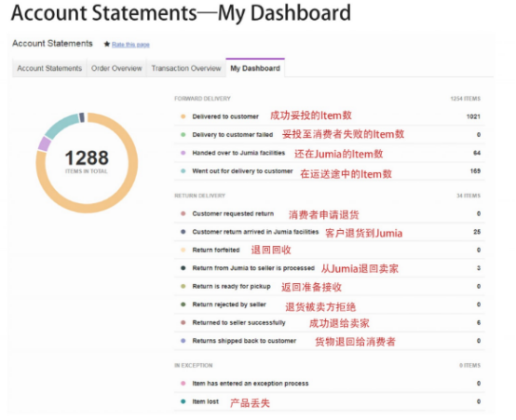This screenshot has width=516, height=420.
Task: Click the star icon beside Rate this page
Action: (106, 44)
